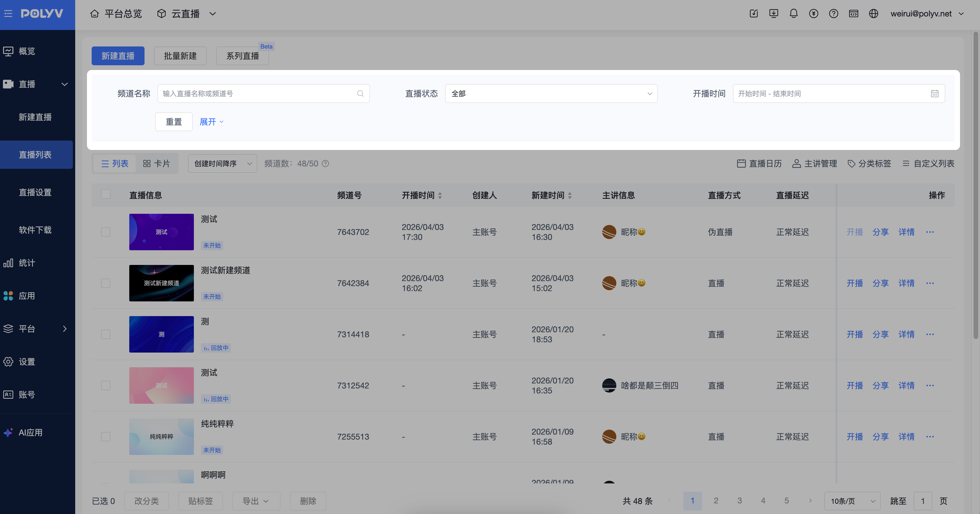The width and height of the screenshot is (980, 514).
Task: Open the download tray icon in header
Action: [x=773, y=14]
